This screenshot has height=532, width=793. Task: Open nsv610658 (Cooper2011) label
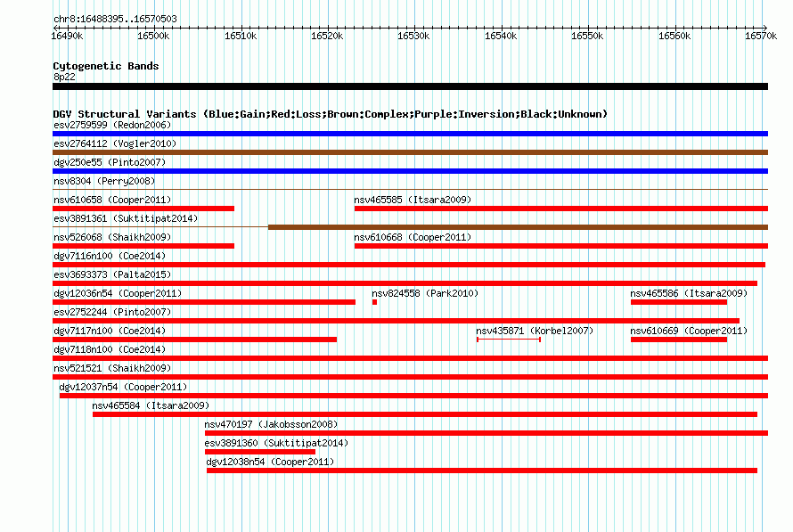click(112, 200)
